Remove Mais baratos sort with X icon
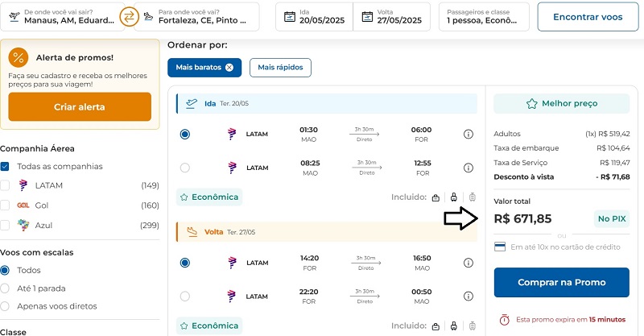644x336 pixels. tap(229, 68)
